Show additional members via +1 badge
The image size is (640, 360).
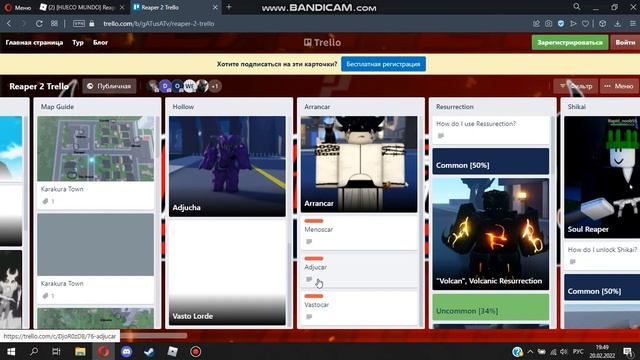(215, 86)
